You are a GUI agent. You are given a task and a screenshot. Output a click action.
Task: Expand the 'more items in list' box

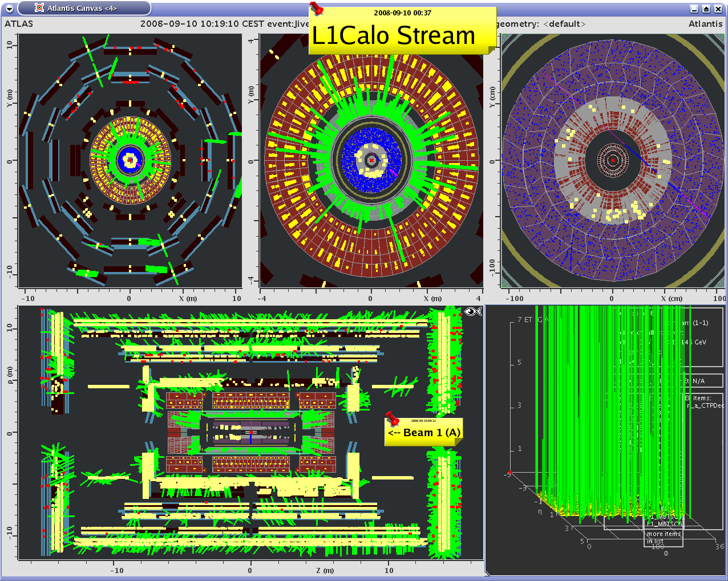664,537
